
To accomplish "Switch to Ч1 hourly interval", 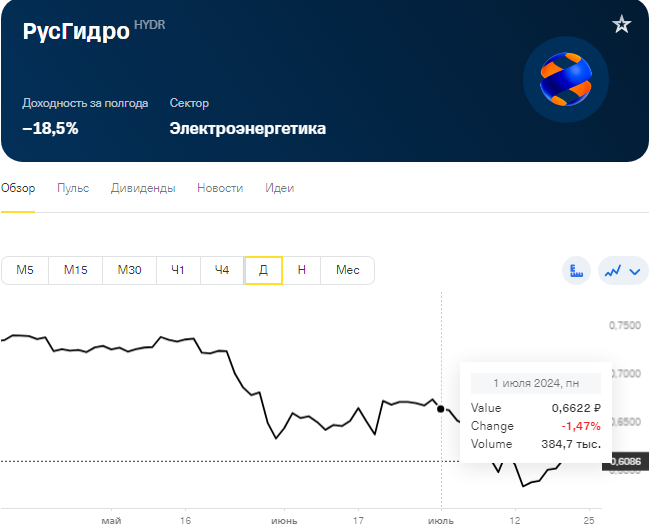I will coord(178,270).
